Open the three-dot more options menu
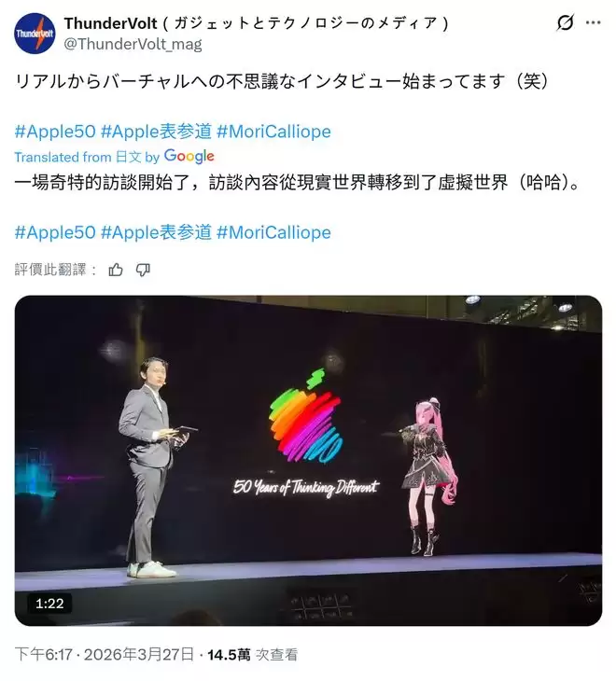This screenshot has height=681, width=616. click(594, 22)
